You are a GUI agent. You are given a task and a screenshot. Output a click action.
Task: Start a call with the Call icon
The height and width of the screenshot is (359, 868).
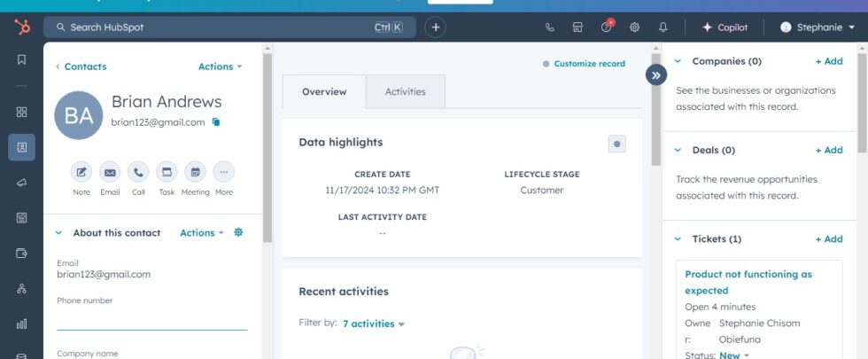pos(138,172)
